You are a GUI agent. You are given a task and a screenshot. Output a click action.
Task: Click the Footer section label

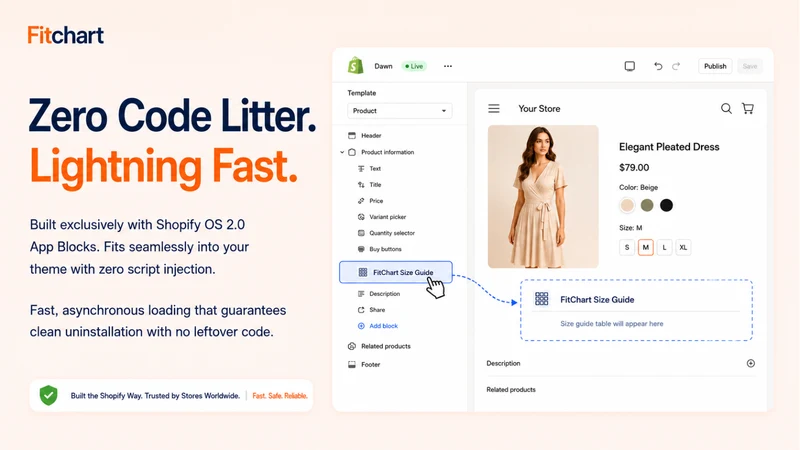(370, 365)
